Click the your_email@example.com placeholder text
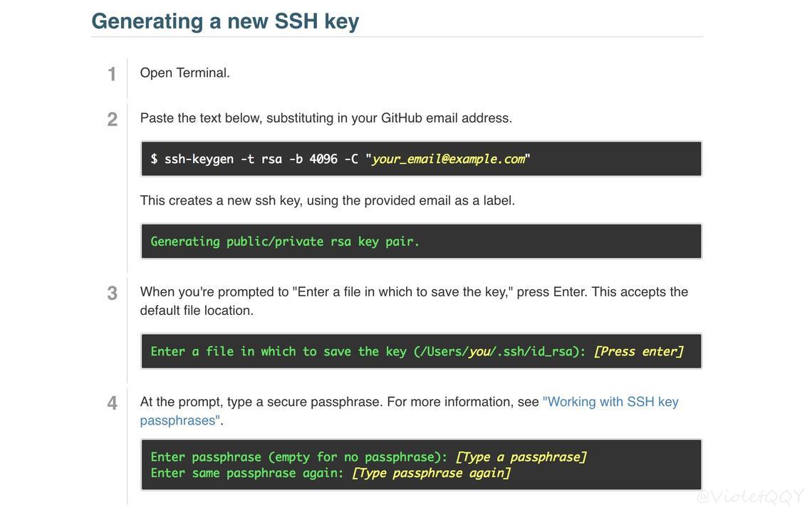This screenshot has height=525, width=812. pos(449,159)
